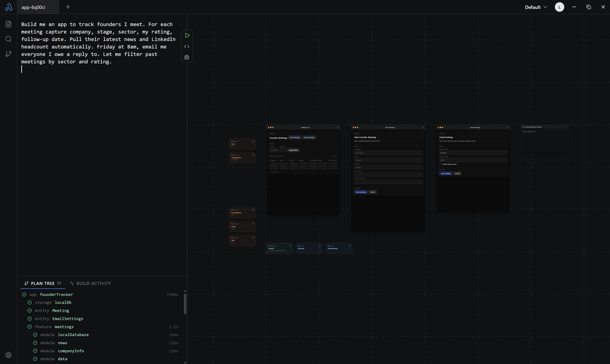Click New Meeting button in Meeting List mockup

pos(295,137)
